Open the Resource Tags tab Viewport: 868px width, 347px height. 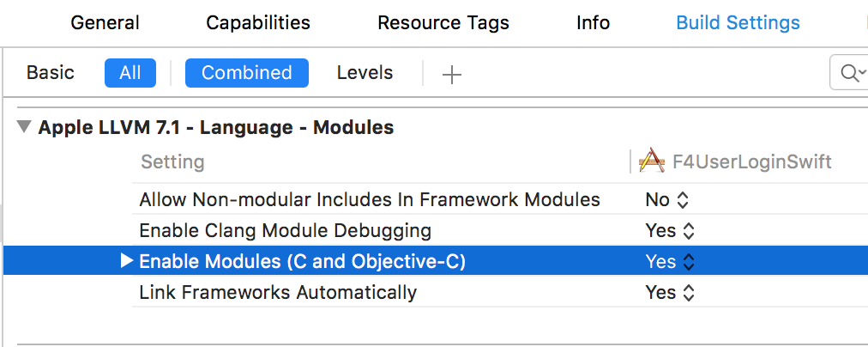click(443, 22)
